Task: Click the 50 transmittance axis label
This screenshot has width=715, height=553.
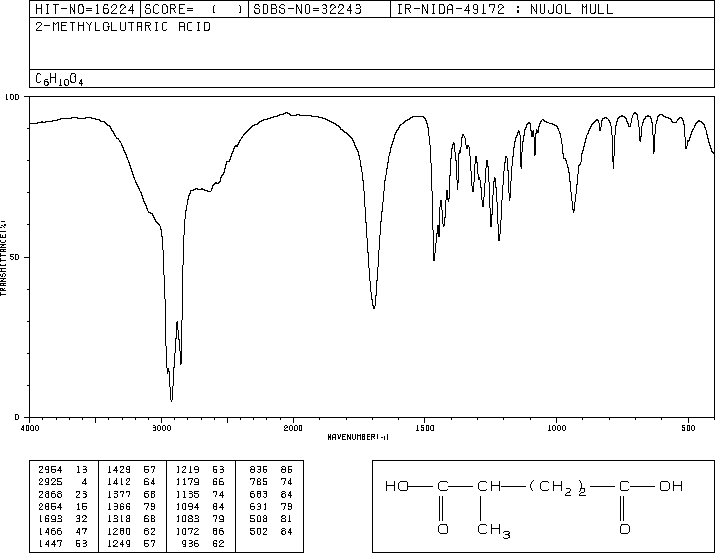Action: point(15,257)
